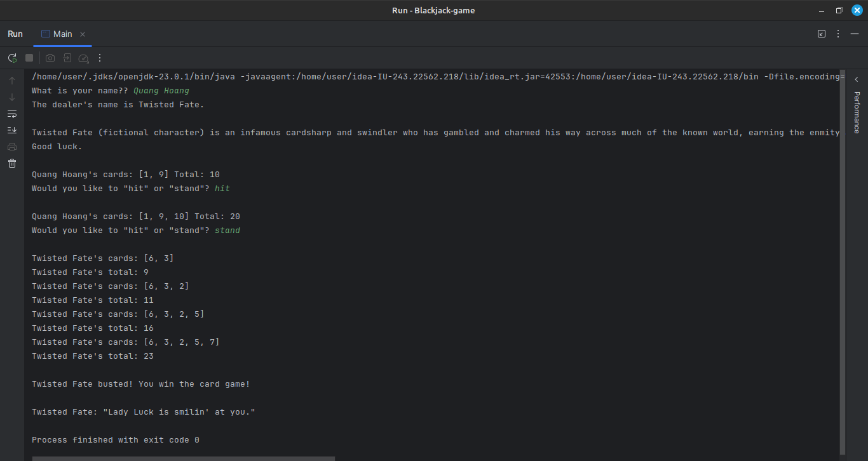Click the Attach debugger exit icon
868x461 pixels.
(x=67, y=58)
